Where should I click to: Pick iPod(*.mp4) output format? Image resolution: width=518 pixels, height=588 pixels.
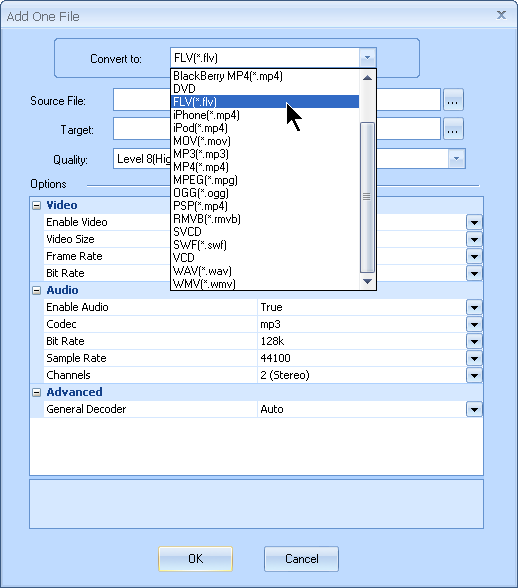pos(265,128)
